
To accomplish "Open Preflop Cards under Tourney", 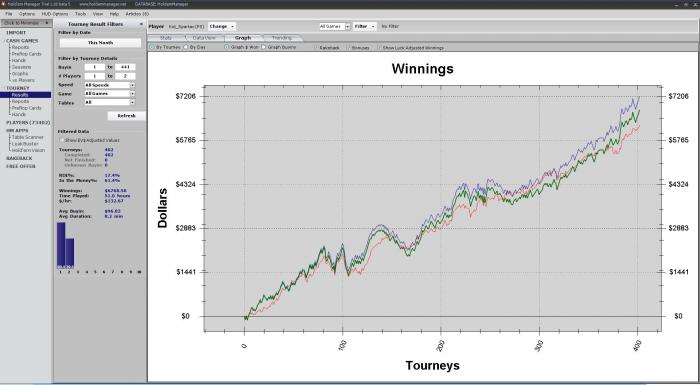I will click(26, 108).
